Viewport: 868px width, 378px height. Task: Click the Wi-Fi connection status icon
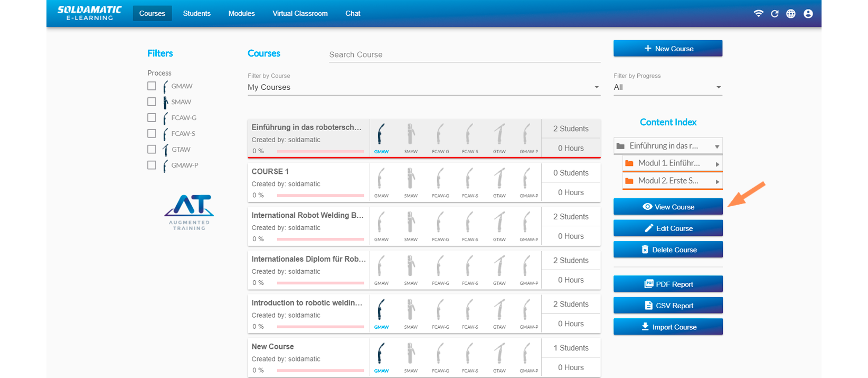pos(758,14)
